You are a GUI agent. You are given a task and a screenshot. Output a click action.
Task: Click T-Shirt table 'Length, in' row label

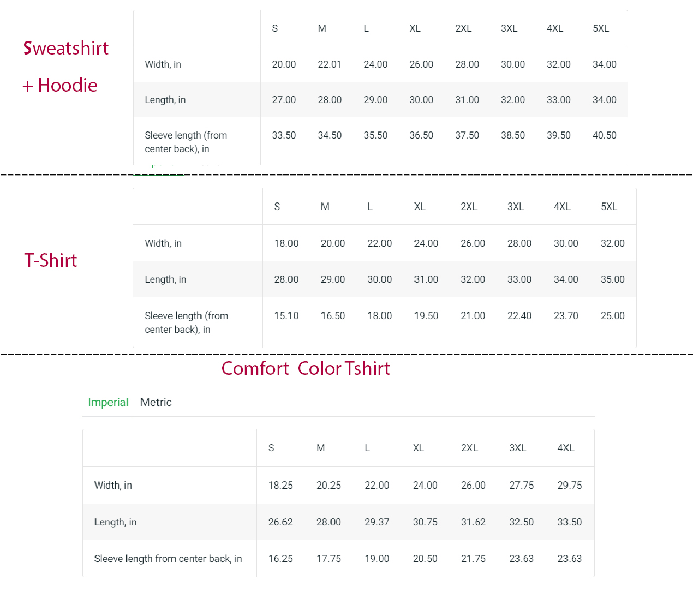click(165, 279)
